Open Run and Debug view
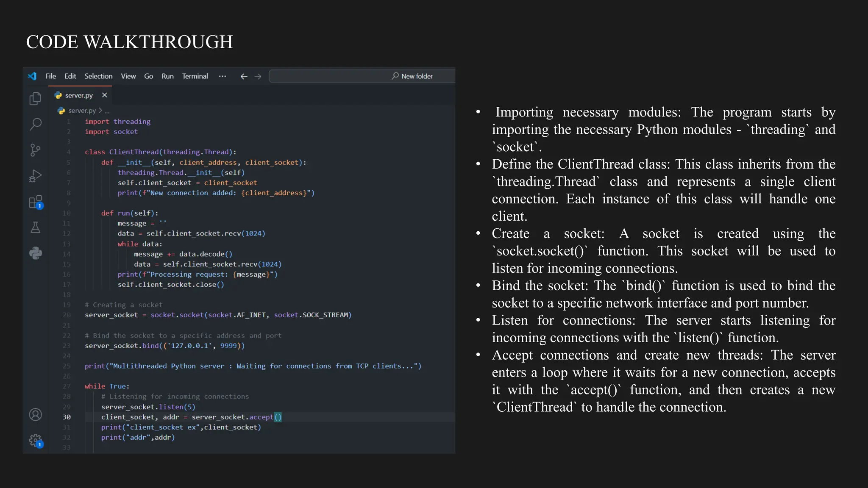The width and height of the screenshot is (868, 488). [x=35, y=176]
